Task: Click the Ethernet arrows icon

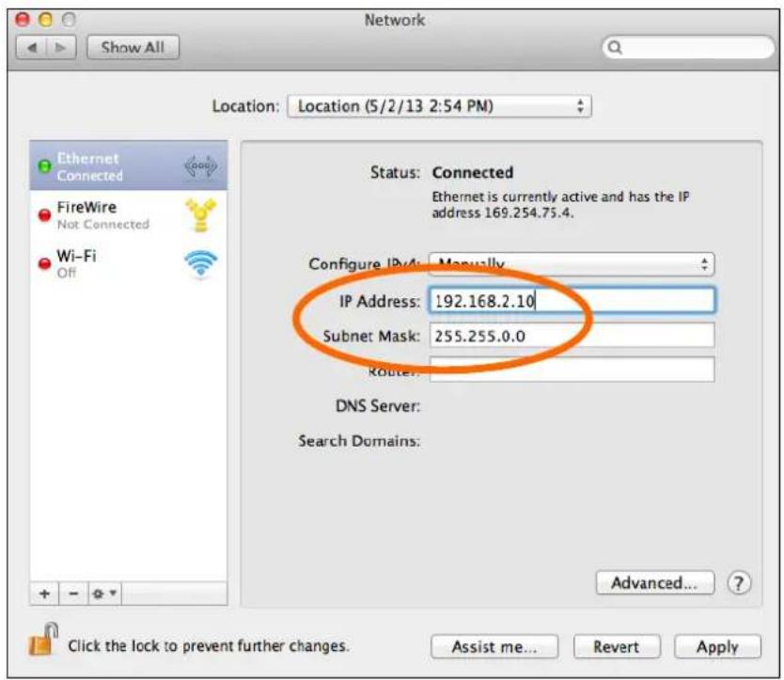Action: click(200, 166)
